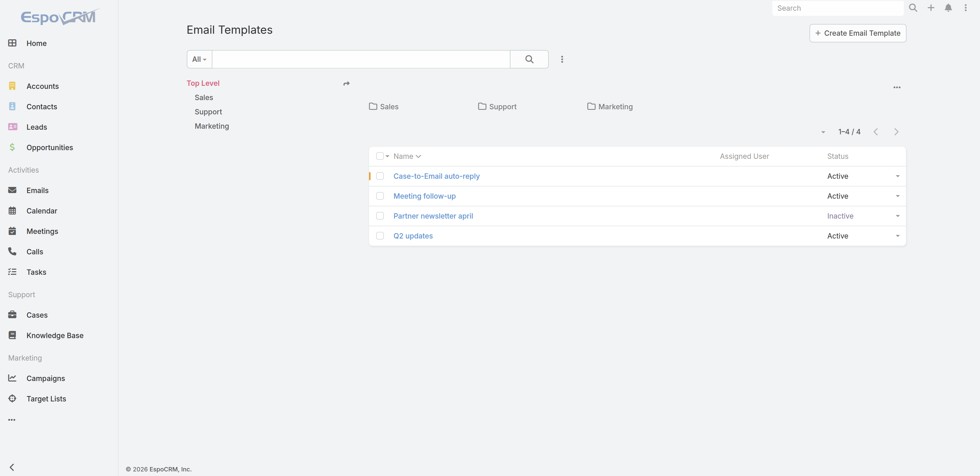Screen dimensions: 980x476
Task: Open row actions dropdown for Case-to-Email auto-reply
Action: [x=898, y=176]
